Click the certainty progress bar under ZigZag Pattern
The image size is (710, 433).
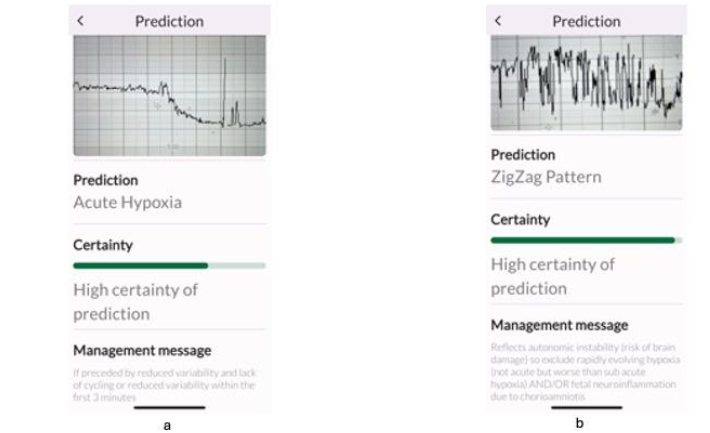pos(586,240)
